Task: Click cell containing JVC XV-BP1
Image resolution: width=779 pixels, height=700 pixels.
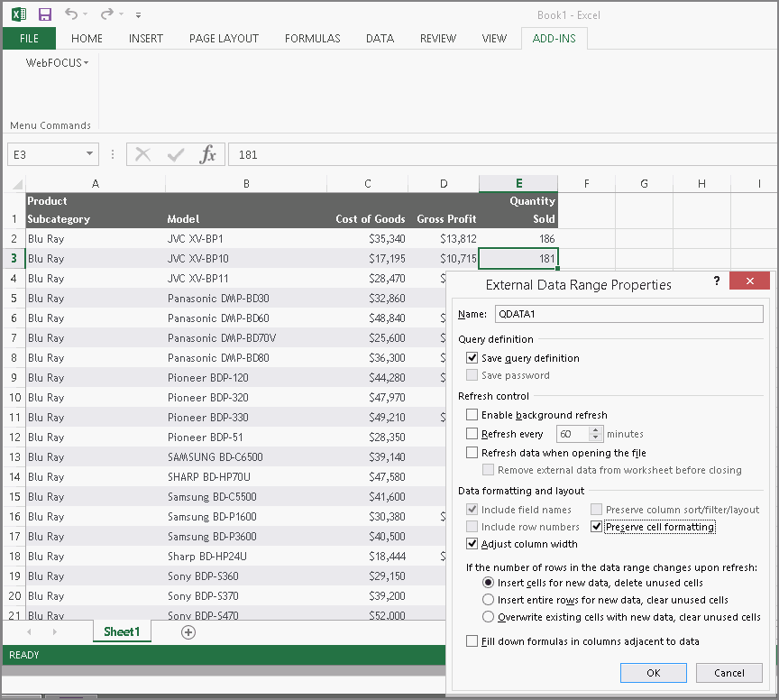Action: 245,239
